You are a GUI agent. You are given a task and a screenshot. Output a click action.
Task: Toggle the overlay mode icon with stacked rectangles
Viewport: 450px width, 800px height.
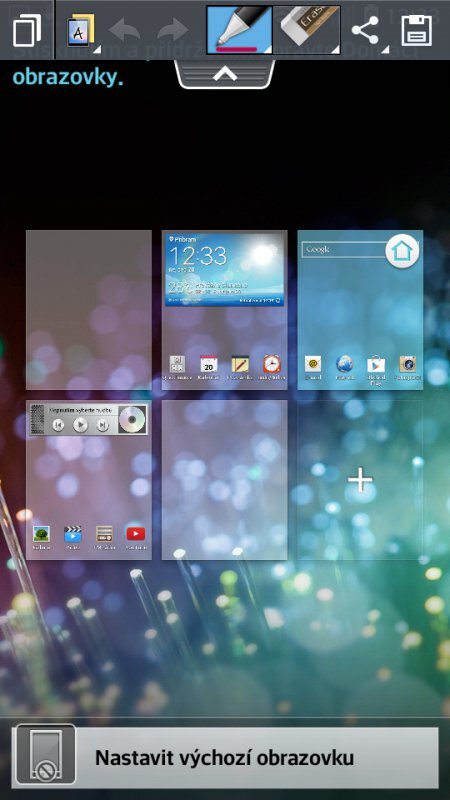[x=27, y=30]
